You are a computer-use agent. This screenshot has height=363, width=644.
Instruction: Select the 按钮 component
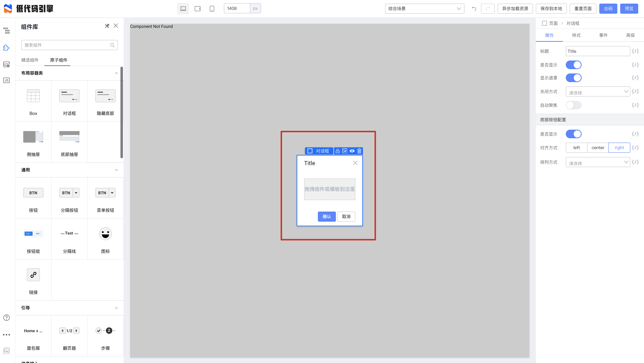[x=33, y=198]
